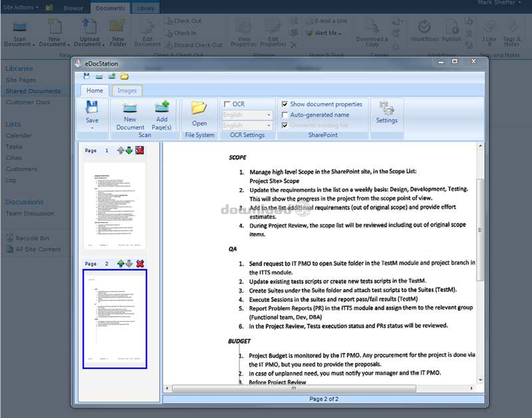Click Check In in SharePoint ribbon

[x=181, y=33]
